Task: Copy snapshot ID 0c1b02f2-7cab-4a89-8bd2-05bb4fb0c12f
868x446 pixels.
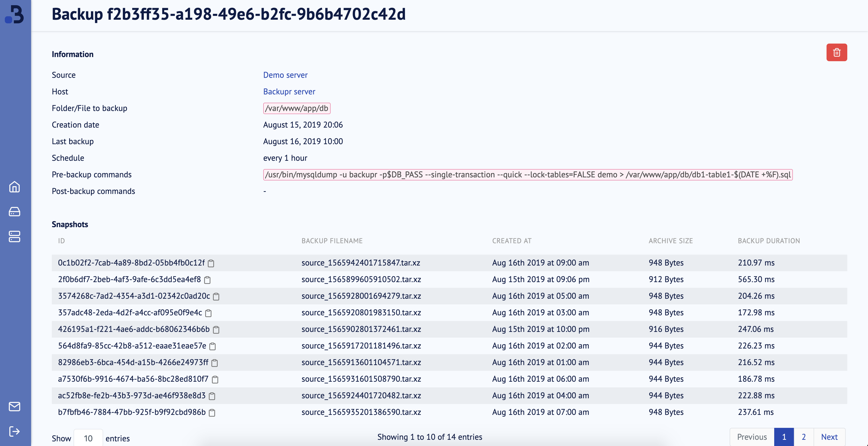Action: (x=211, y=263)
